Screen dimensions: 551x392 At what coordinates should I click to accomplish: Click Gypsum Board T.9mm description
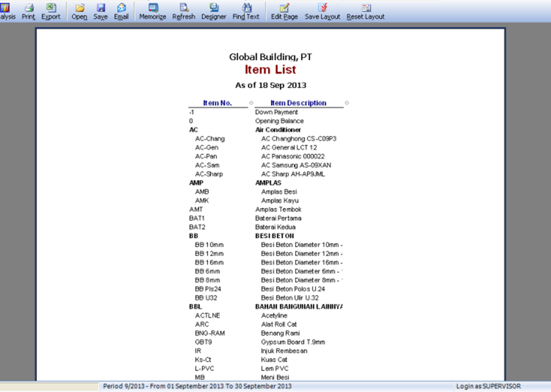pos(293,342)
